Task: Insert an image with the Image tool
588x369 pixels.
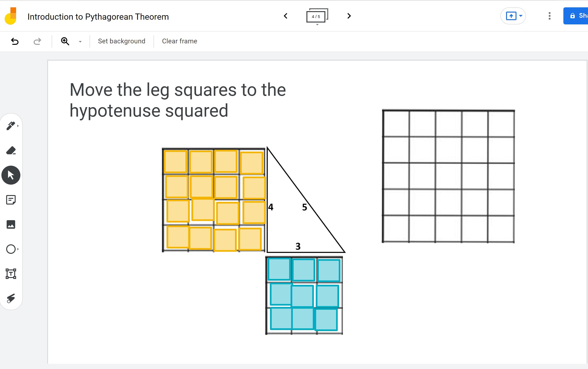Action: click(11, 224)
